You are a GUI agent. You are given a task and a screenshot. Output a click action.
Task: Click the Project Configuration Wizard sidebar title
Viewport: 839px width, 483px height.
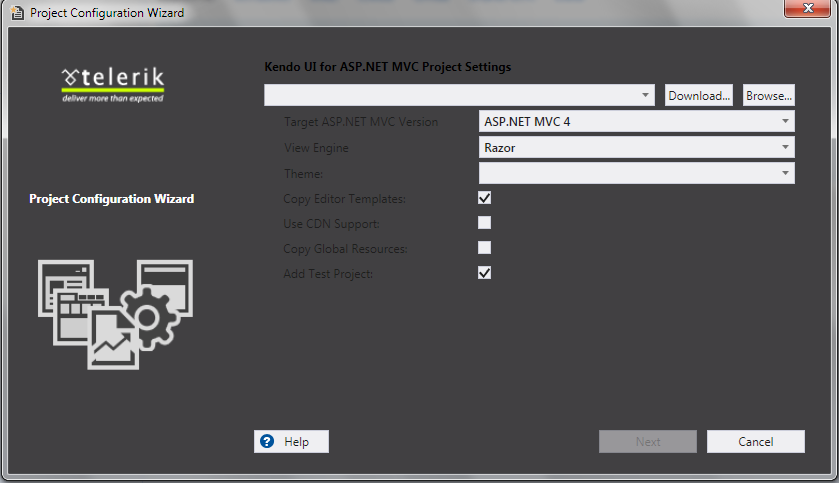click(112, 199)
